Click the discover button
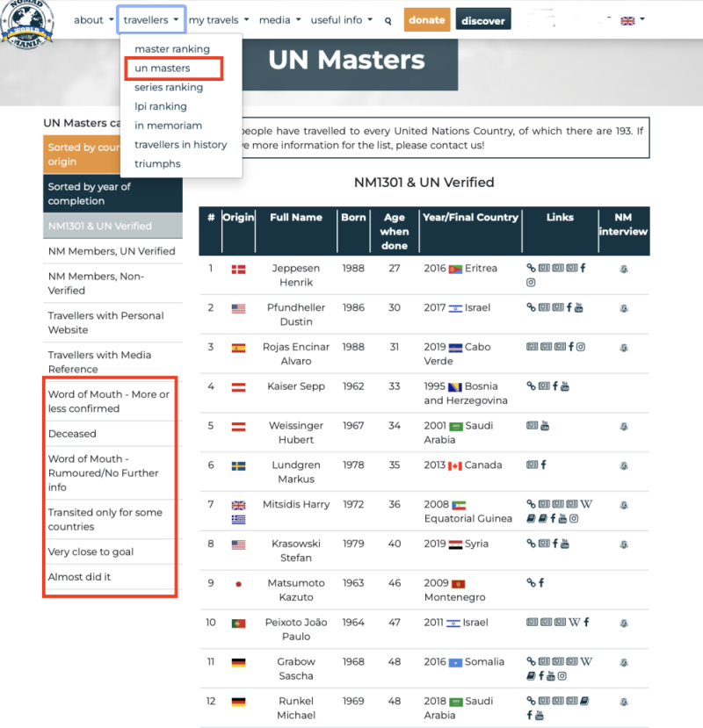 click(483, 20)
